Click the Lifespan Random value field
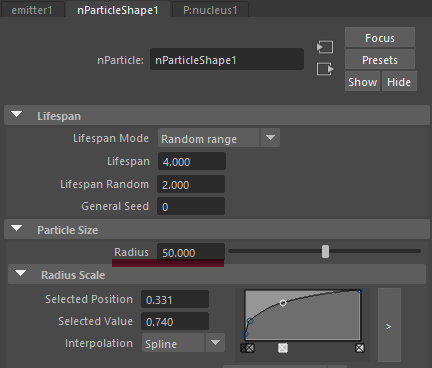 (x=191, y=184)
